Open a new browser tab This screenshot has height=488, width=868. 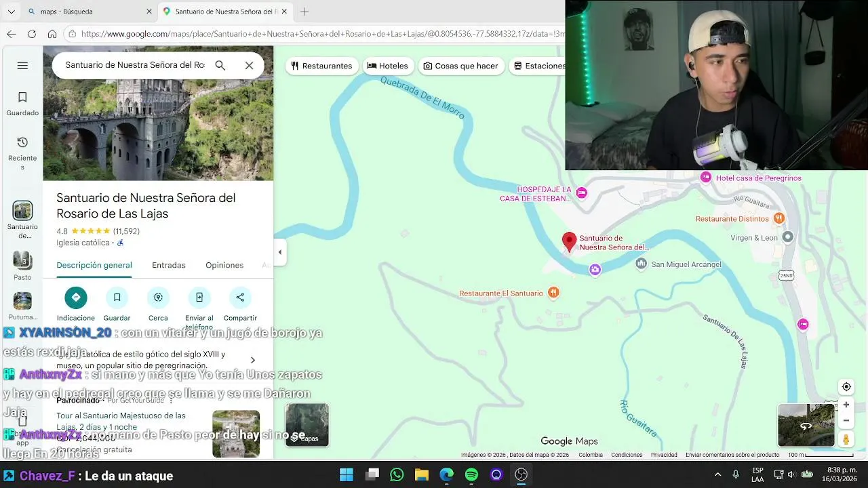(x=304, y=12)
